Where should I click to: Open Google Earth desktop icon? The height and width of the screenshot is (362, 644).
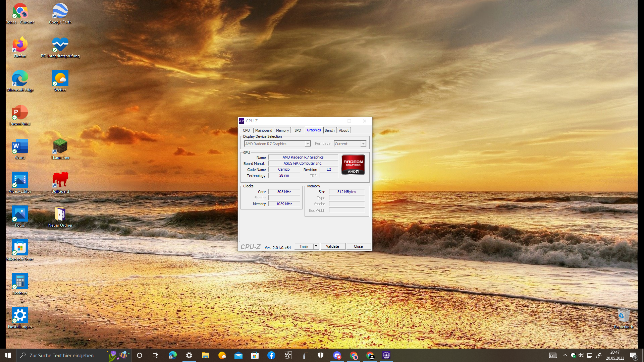click(60, 11)
